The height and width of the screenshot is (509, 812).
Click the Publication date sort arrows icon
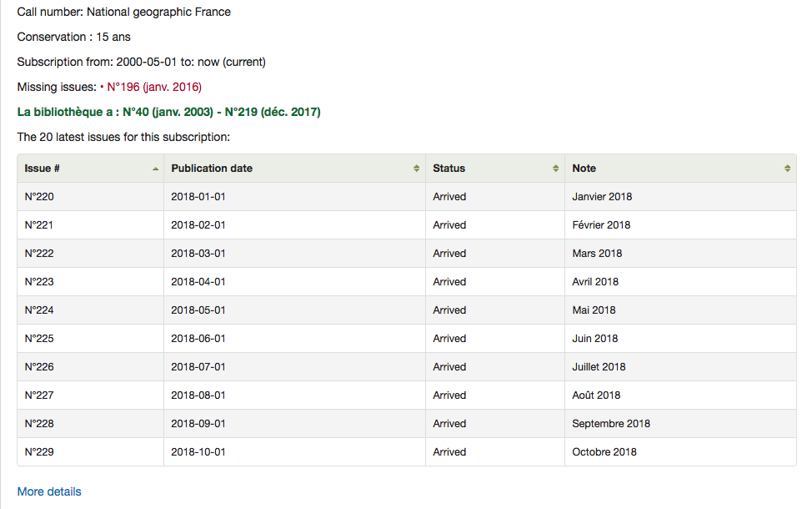(x=417, y=169)
